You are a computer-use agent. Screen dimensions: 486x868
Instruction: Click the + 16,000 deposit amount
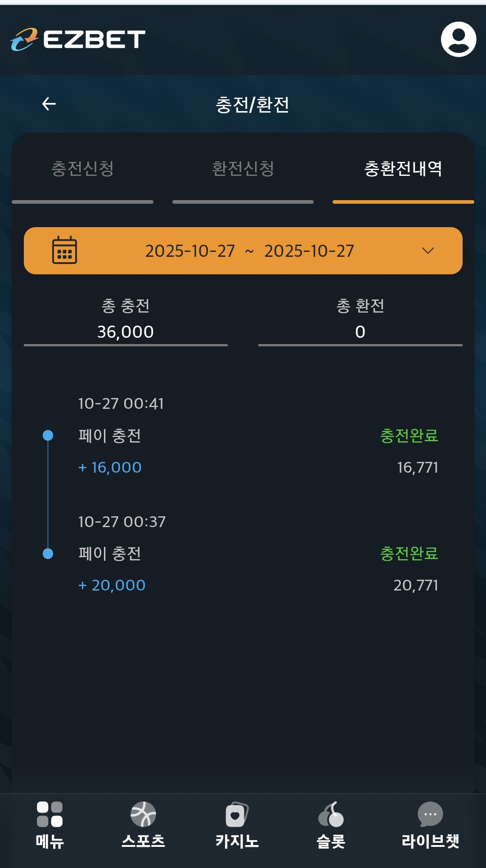110,467
